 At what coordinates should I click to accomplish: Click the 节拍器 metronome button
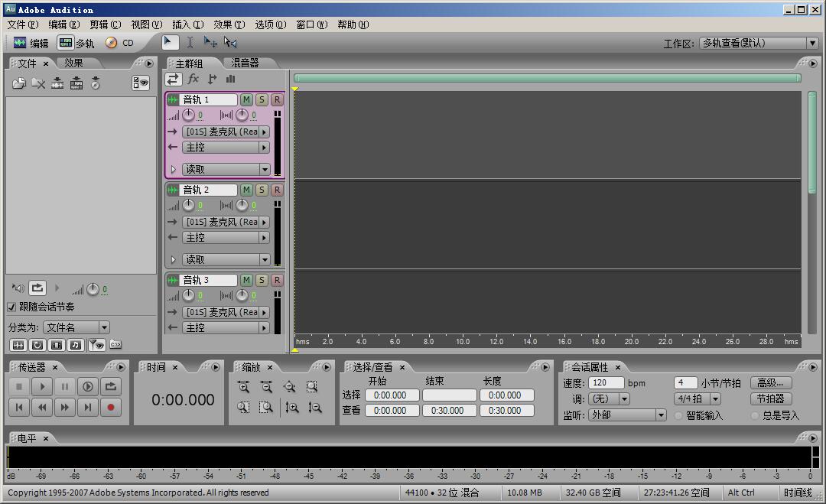tap(771, 398)
